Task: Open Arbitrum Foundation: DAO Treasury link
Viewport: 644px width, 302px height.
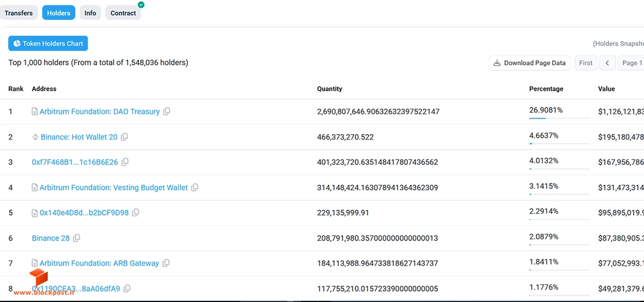Action: coord(100,111)
